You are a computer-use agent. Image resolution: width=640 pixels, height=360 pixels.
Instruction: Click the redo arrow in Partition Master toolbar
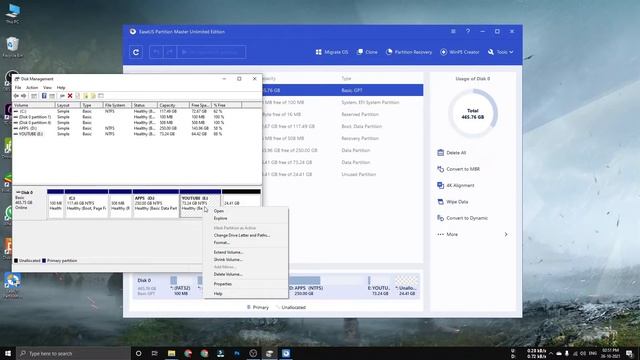coord(170,52)
